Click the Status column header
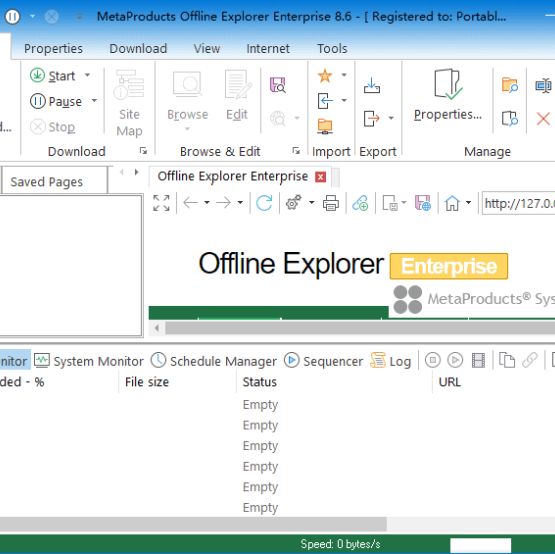Viewport: 555px width, 554px height. pyautogui.click(x=334, y=382)
